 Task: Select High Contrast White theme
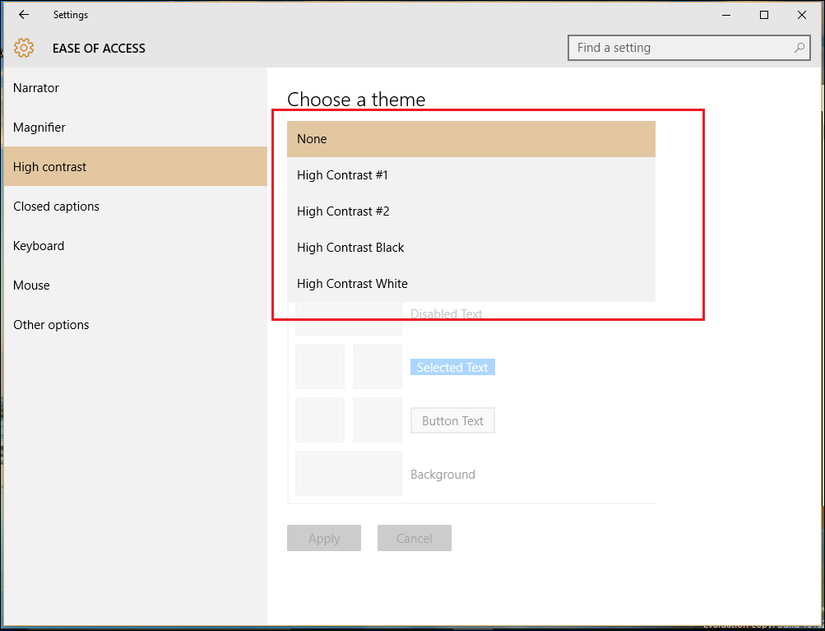point(470,283)
